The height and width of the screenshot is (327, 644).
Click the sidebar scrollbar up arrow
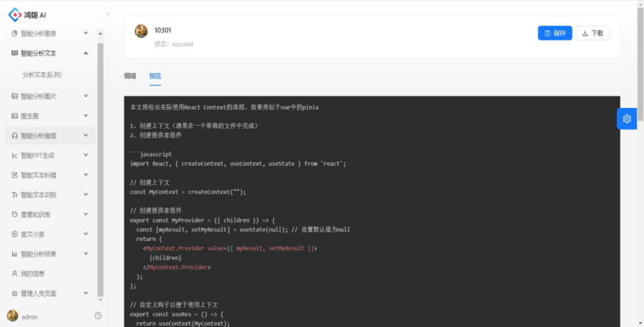click(100, 33)
